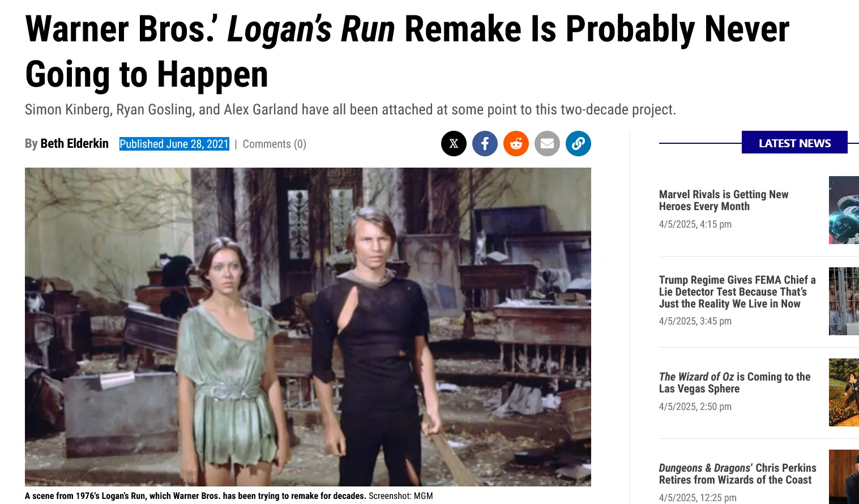The image size is (859, 504).
Task: Open author Beth Elderkin's page
Action: tap(74, 144)
